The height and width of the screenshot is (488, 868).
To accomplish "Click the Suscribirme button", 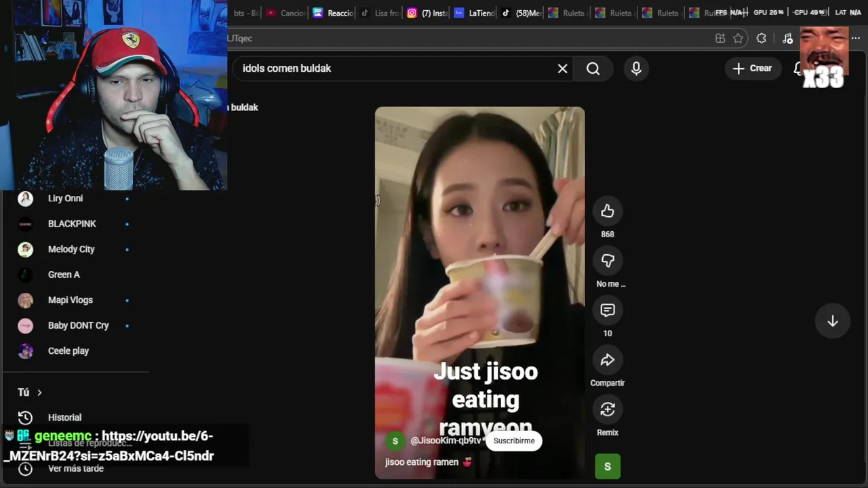I will pos(514,441).
